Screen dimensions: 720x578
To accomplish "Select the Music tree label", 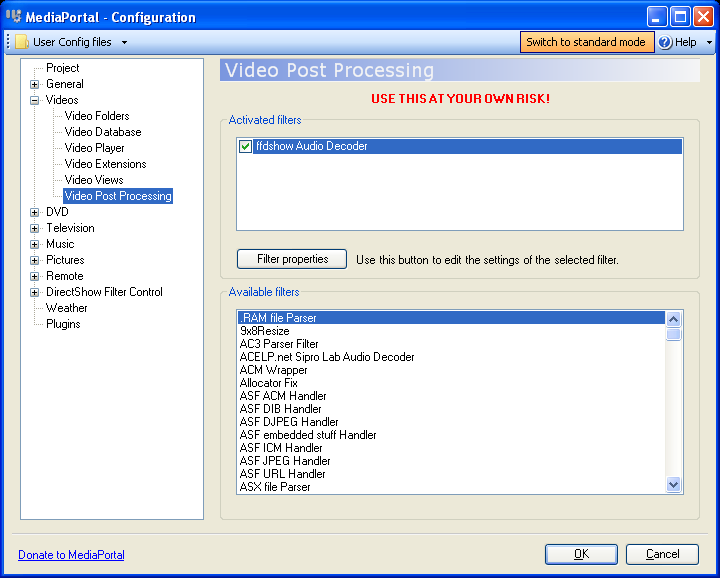I will 60,244.
